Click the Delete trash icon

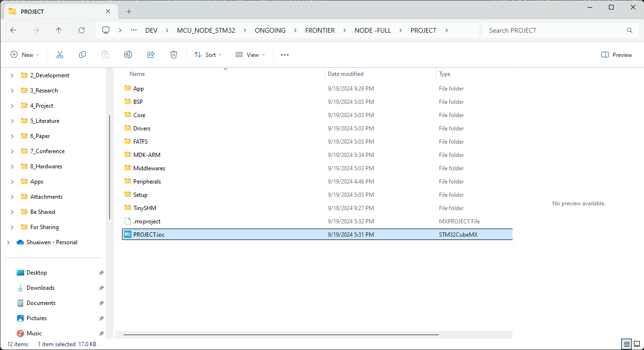[x=174, y=55]
